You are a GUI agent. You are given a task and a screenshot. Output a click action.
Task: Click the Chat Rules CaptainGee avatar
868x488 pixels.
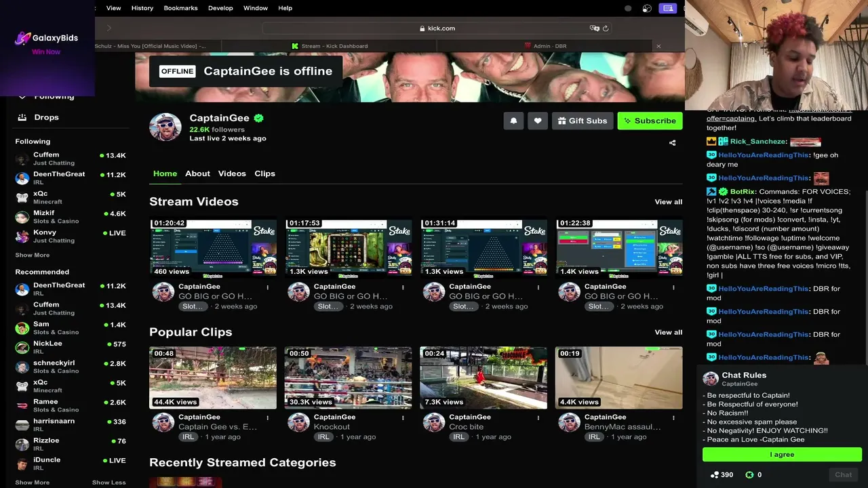[711, 379]
